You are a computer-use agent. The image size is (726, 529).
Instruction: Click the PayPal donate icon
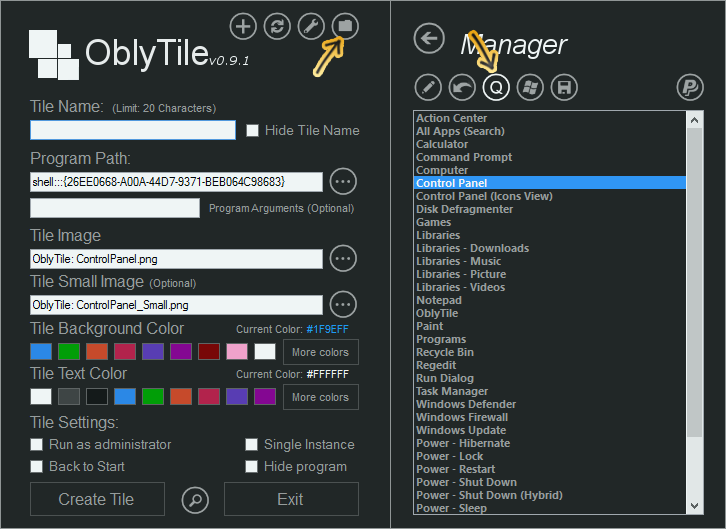click(690, 87)
